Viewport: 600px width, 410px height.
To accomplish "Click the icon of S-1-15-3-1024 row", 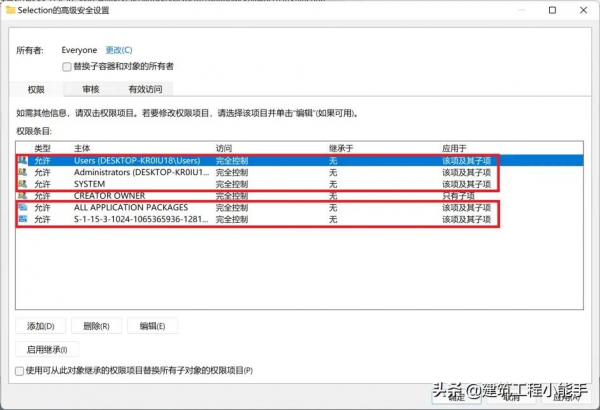I will [23, 219].
